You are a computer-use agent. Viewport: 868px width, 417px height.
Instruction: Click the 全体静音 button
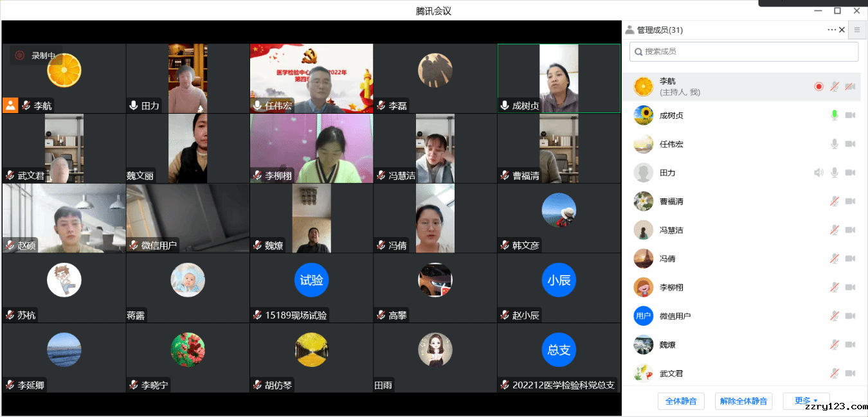coord(681,401)
